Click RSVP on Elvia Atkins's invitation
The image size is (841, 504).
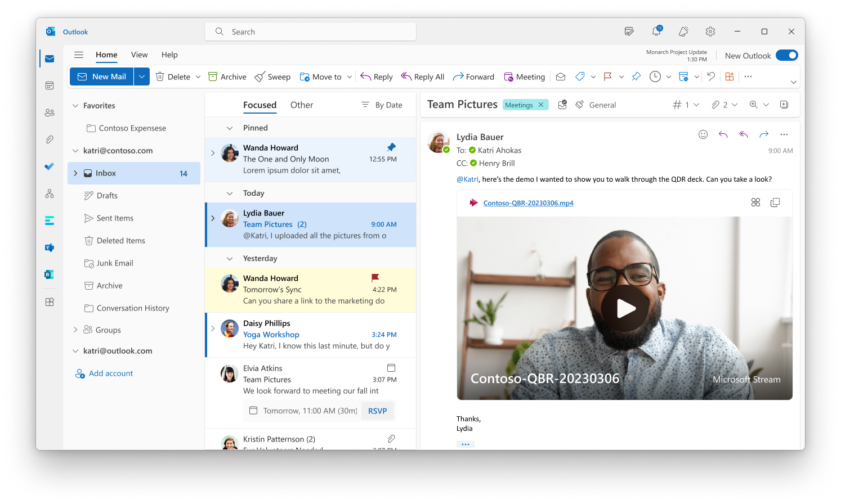378,411
